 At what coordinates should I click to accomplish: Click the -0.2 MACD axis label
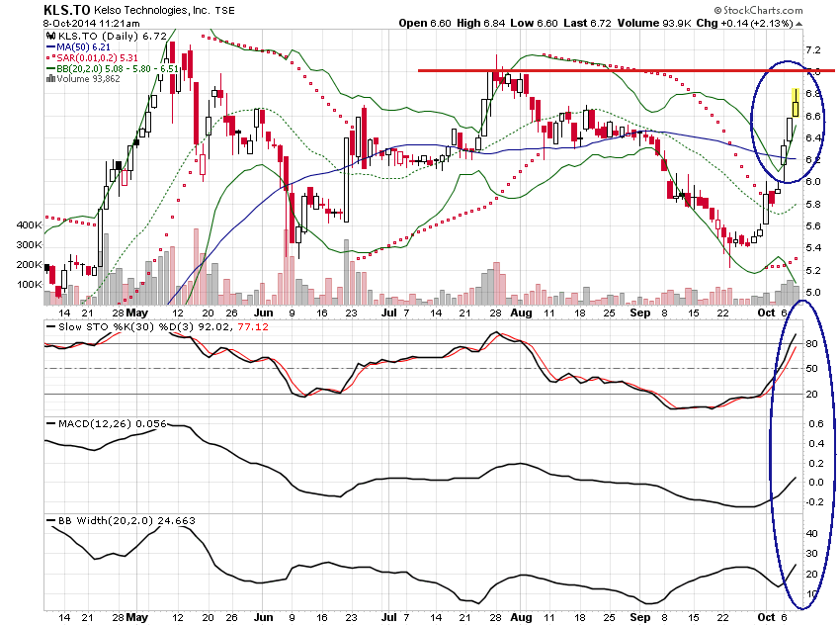pos(815,502)
